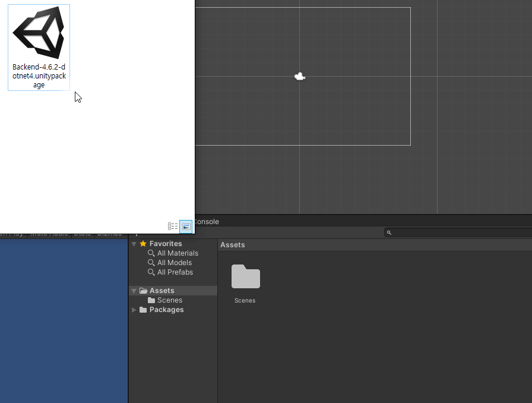Click the magnifier icon in Project search
This screenshot has width=532, height=403.
point(389,233)
